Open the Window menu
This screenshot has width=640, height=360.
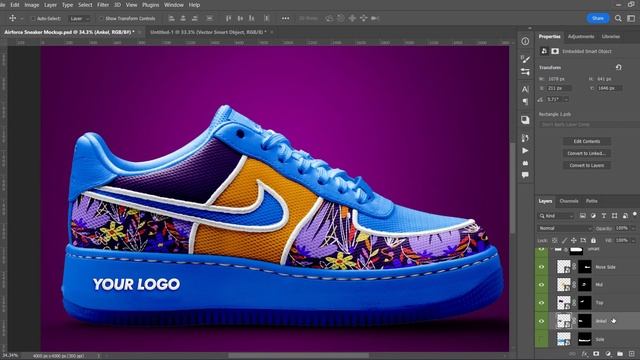click(173, 5)
